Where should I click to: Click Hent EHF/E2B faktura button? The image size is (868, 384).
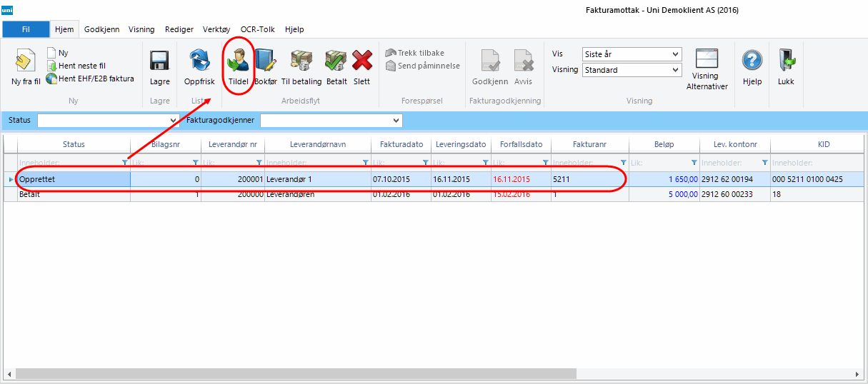(x=90, y=79)
